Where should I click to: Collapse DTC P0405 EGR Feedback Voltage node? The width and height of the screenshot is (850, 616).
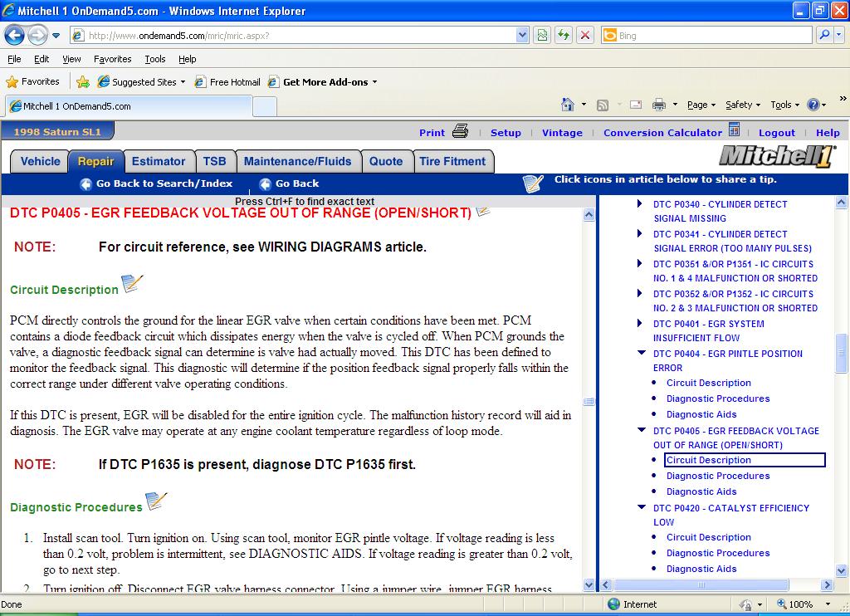[x=642, y=430]
